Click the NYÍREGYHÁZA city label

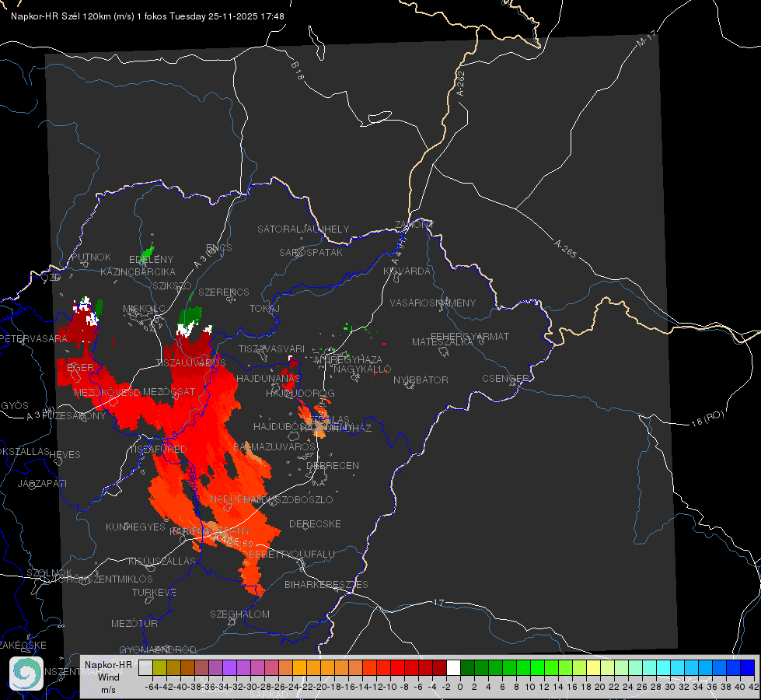pos(348,359)
